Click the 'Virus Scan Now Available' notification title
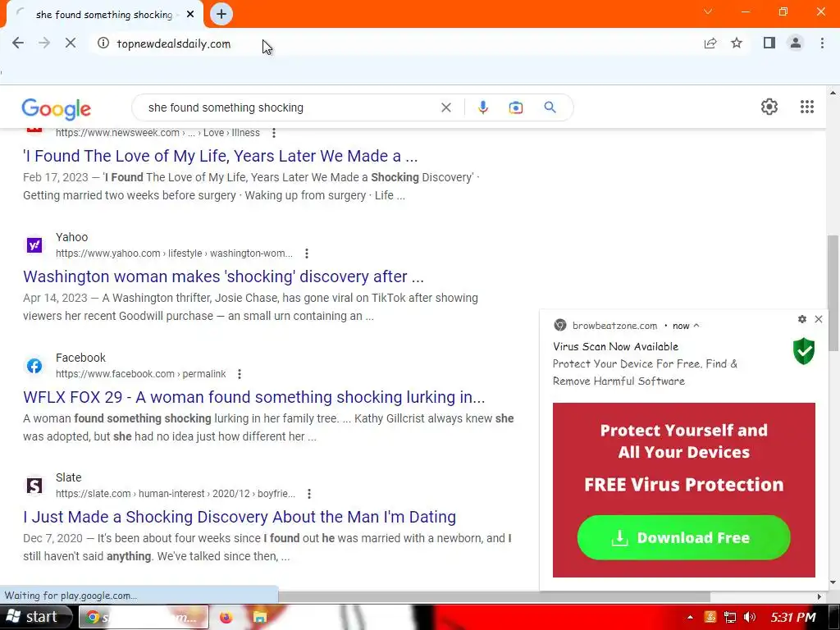Image resolution: width=840 pixels, height=630 pixels. coord(615,347)
